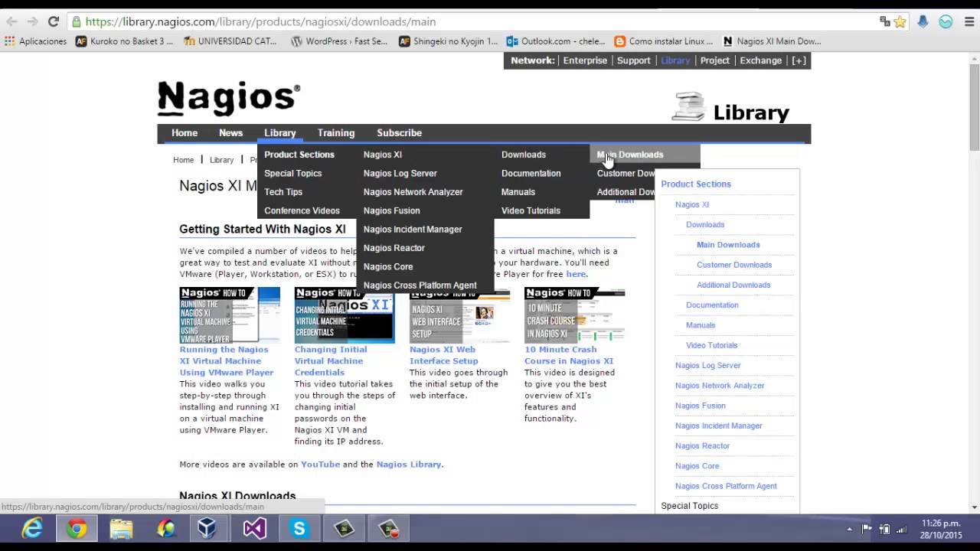Open the Changing Initial Credentials video thumbnail
Viewport: 980px width, 551px height.
pyautogui.click(x=345, y=315)
